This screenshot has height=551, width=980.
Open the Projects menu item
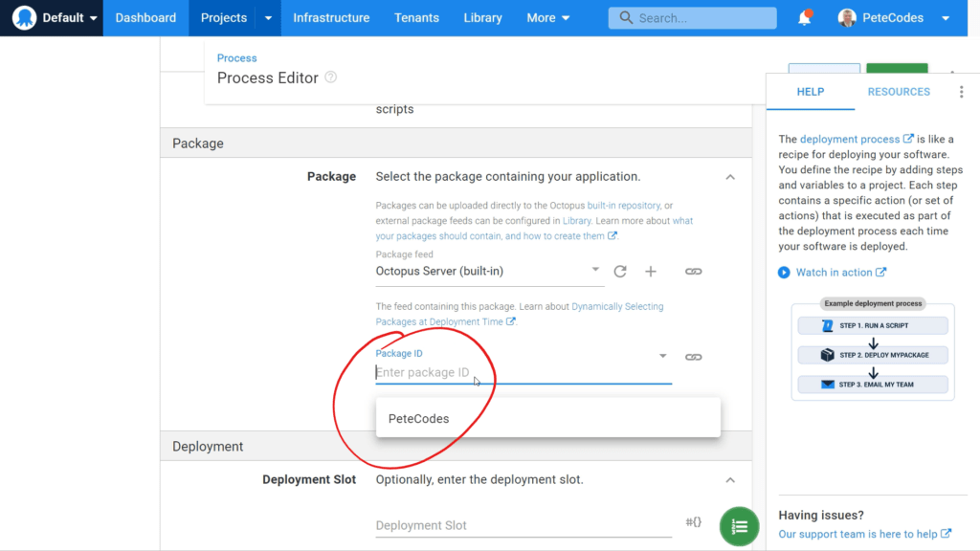pos(224,17)
